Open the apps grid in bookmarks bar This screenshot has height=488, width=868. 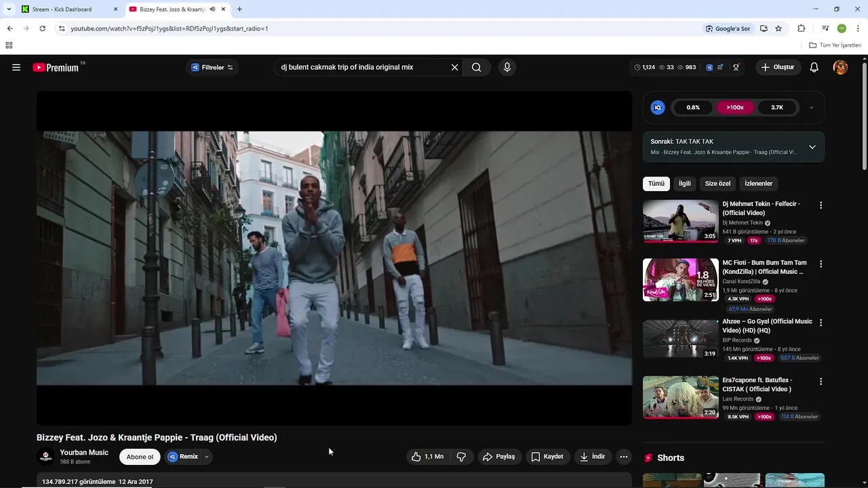[9, 45]
